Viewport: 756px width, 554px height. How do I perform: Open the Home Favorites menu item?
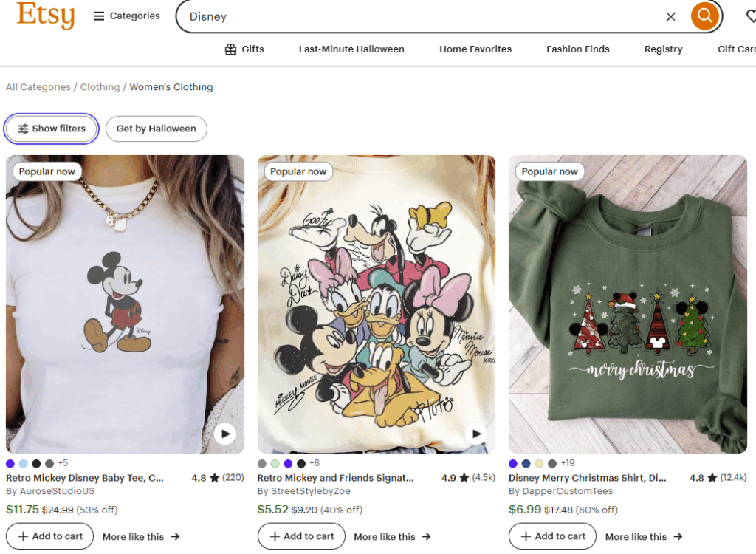[x=475, y=49]
